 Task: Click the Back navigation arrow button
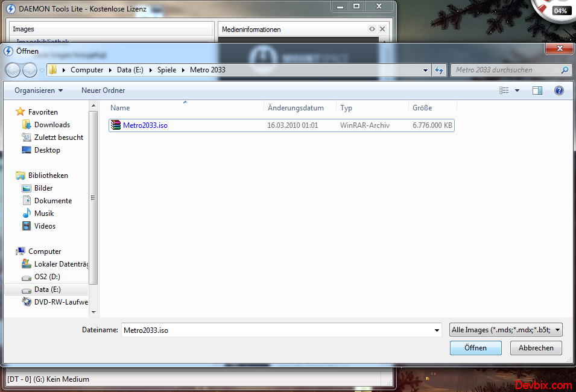pyautogui.click(x=13, y=70)
